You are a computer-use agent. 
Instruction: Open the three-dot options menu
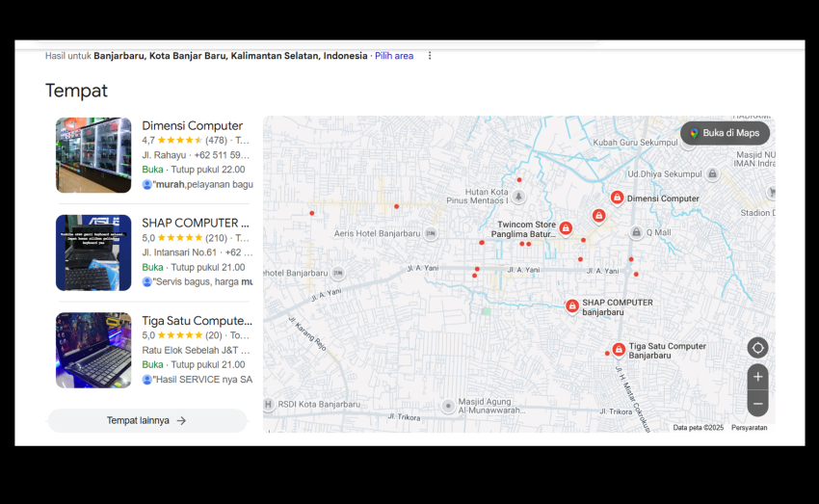pyautogui.click(x=430, y=56)
